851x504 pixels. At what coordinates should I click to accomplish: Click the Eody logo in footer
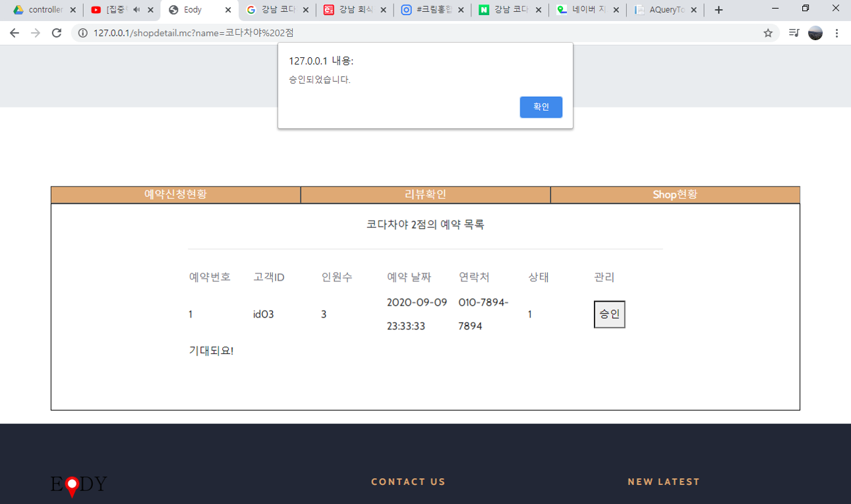[78, 485]
